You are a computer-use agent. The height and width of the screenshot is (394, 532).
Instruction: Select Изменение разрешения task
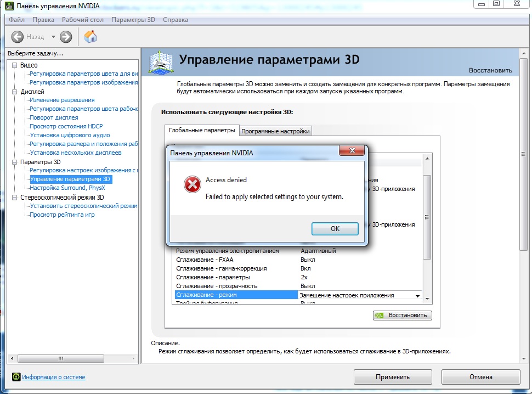(62, 100)
